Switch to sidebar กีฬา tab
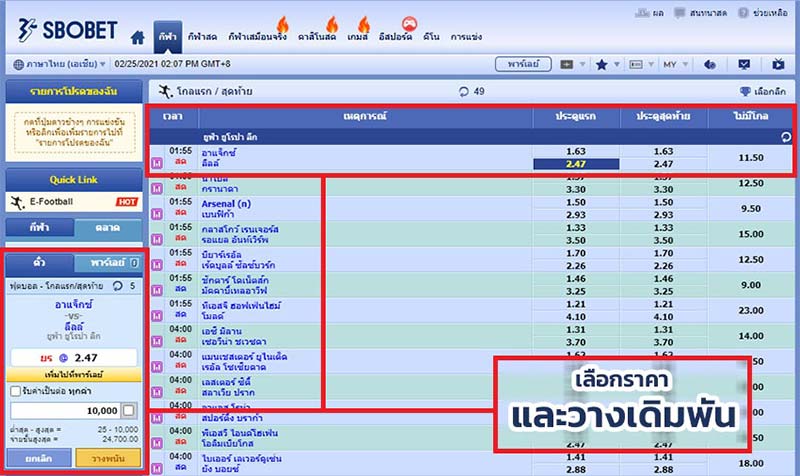This screenshot has height=476, width=800. click(x=40, y=228)
